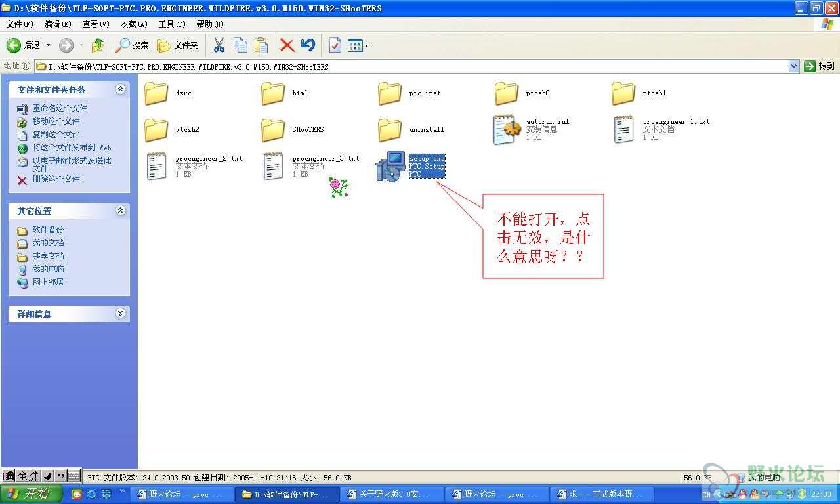Click the 转到 go button
This screenshot has width=840, height=504.
[820, 66]
